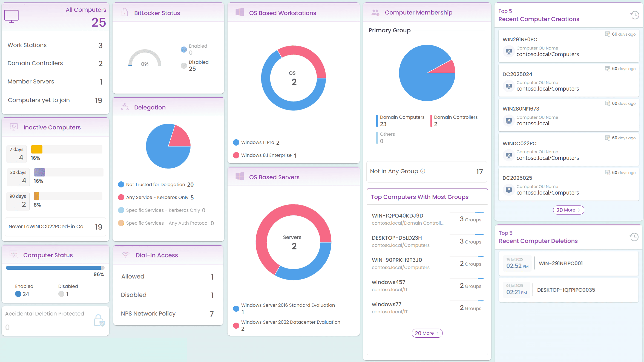
Task: Open the WIN-1QPQ40KDJ9D computer entry
Action: click(397, 216)
